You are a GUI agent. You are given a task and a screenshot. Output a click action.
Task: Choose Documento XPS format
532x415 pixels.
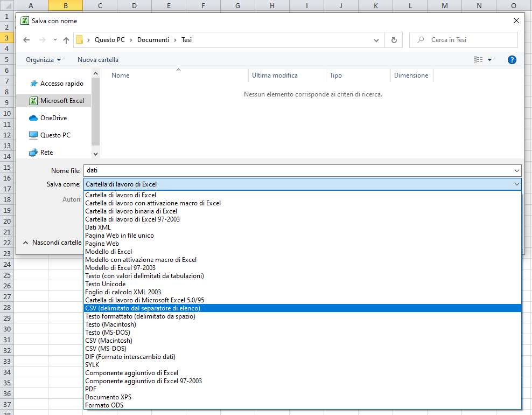[x=302, y=397]
